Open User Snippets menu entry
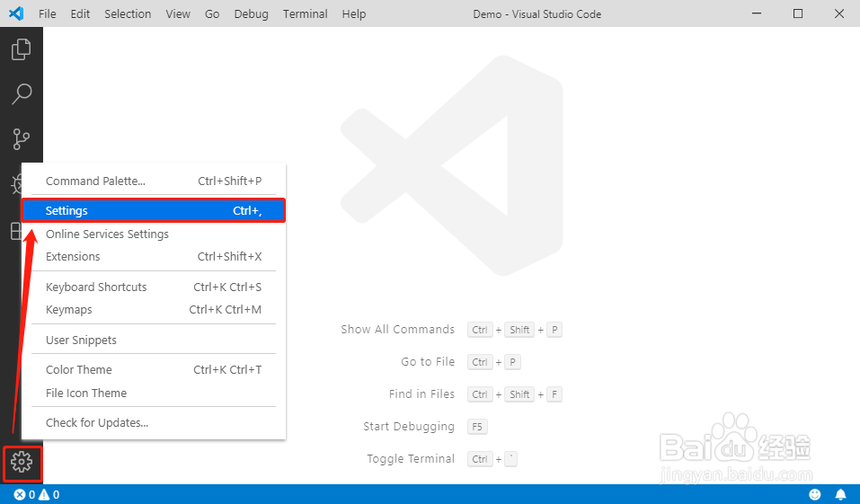 (x=154, y=340)
